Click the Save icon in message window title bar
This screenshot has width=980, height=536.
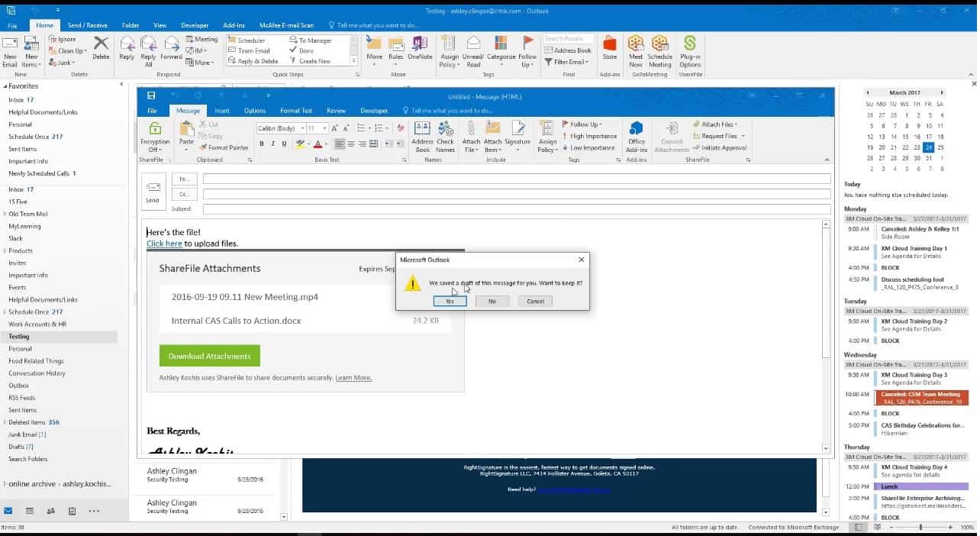(x=151, y=95)
